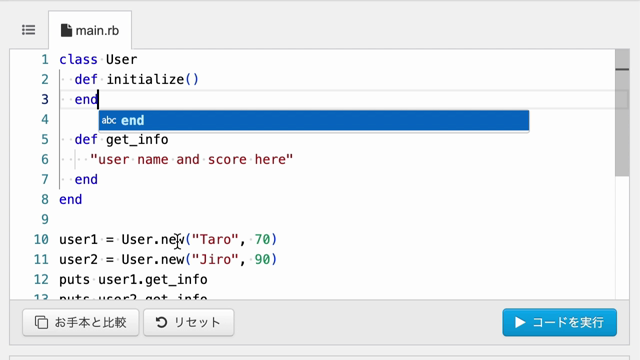Run code with コードを実行 button
Viewport: 640px width, 360px height.
coord(559,322)
